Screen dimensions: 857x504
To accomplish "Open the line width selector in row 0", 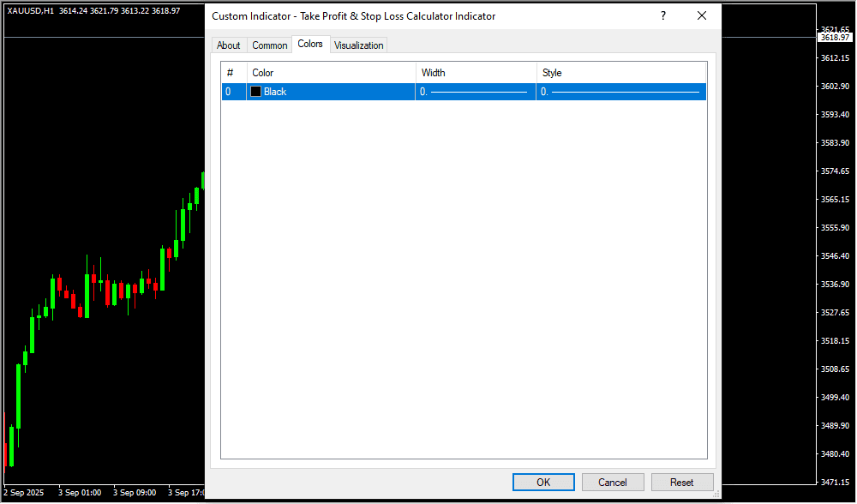I will (476, 92).
